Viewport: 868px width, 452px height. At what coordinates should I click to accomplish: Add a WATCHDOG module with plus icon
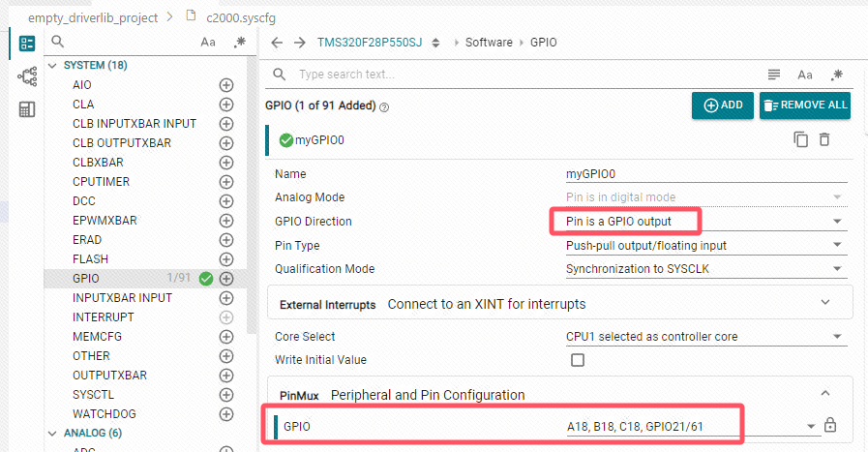pyautogui.click(x=225, y=414)
